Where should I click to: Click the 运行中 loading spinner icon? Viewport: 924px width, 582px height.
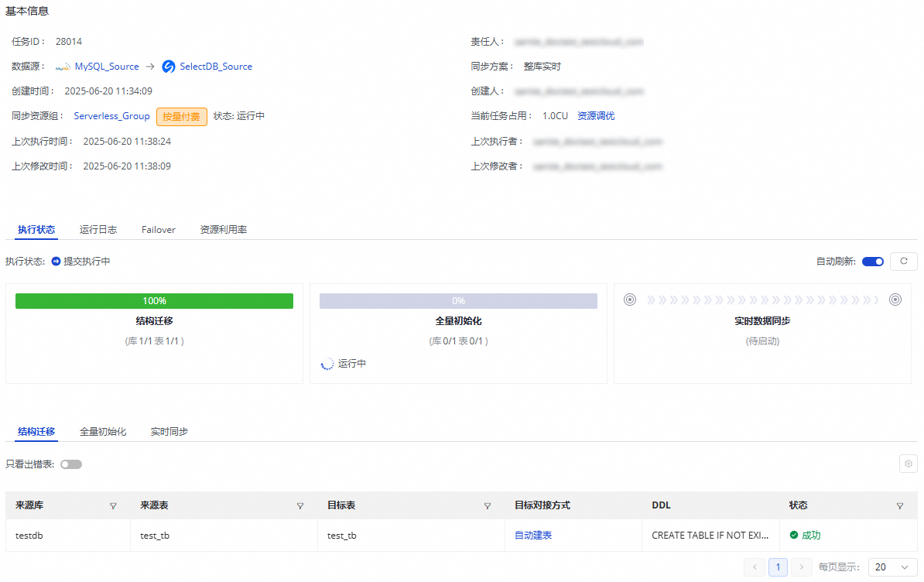tap(327, 364)
